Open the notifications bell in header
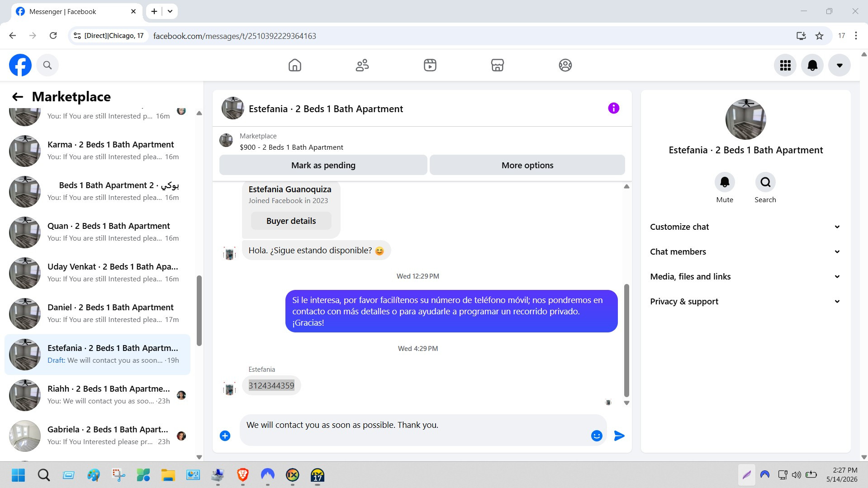 tap(812, 65)
